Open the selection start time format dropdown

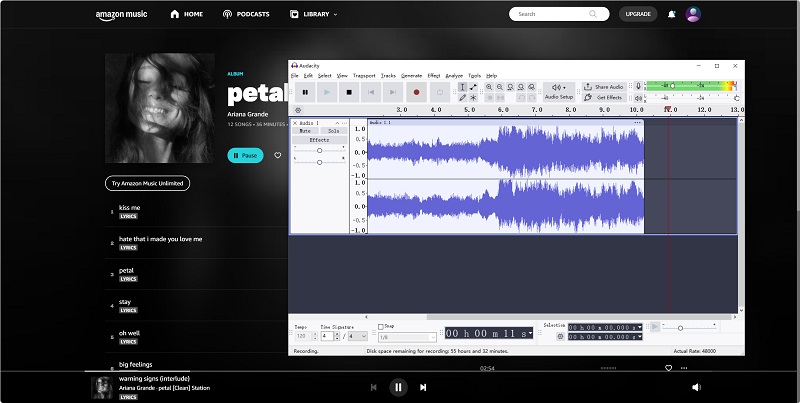coord(639,328)
